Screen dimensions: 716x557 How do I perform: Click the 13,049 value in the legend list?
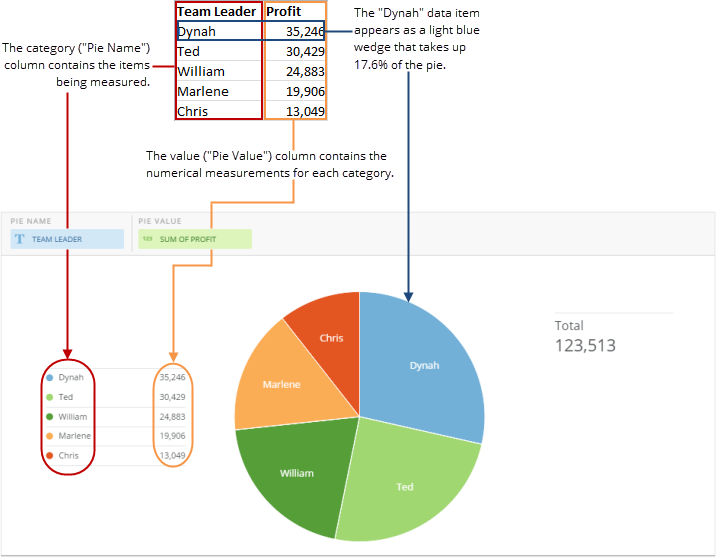[x=173, y=455]
